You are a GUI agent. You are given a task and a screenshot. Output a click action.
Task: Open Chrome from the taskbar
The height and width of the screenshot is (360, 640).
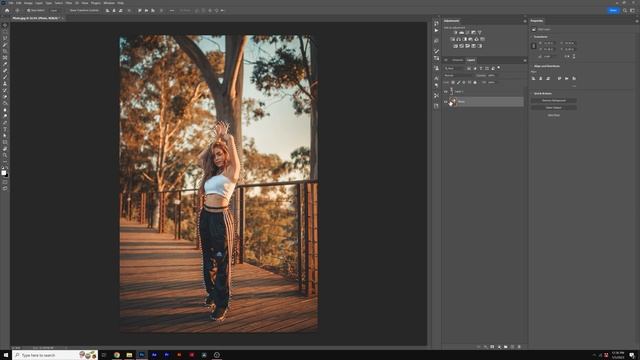pyautogui.click(x=116, y=355)
